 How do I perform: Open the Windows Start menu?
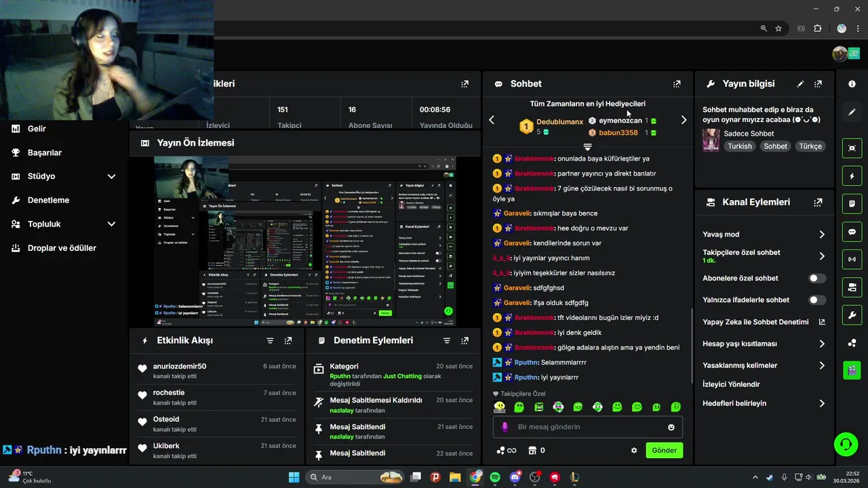(294, 477)
